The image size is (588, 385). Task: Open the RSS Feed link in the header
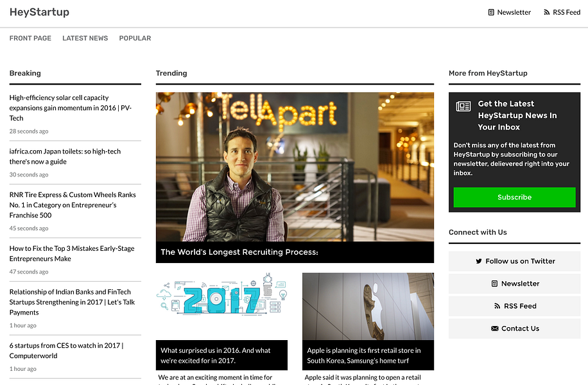562,12
